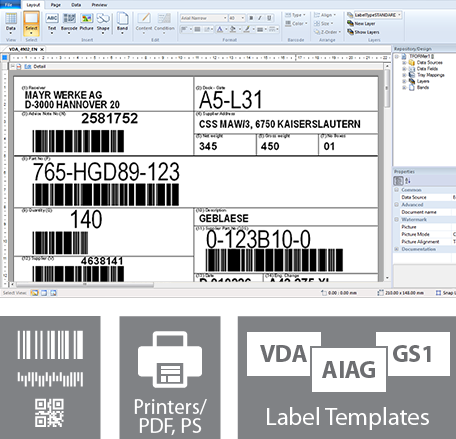Image resolution: width=456 pixels, height=439 pixels.
Task: Open the Size dropdown in Arrange
Action: [x=324, y=24]
